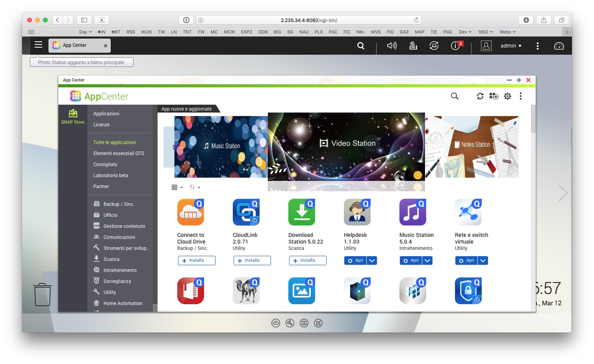Open external devices icon in QTS bar
Image resolution: width=594 pixels, height=364 pixels.
pyautogui.click(x=434, y=46)
